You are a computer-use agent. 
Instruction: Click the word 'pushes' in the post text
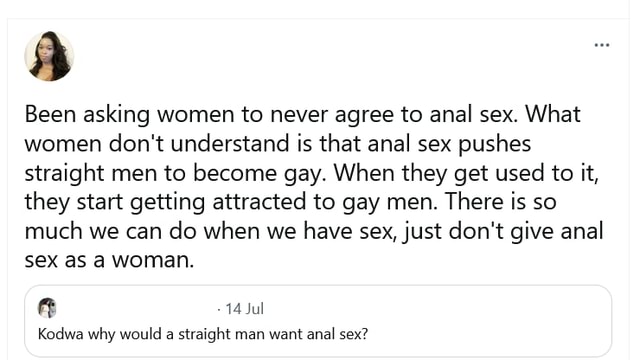coord(494,144)
